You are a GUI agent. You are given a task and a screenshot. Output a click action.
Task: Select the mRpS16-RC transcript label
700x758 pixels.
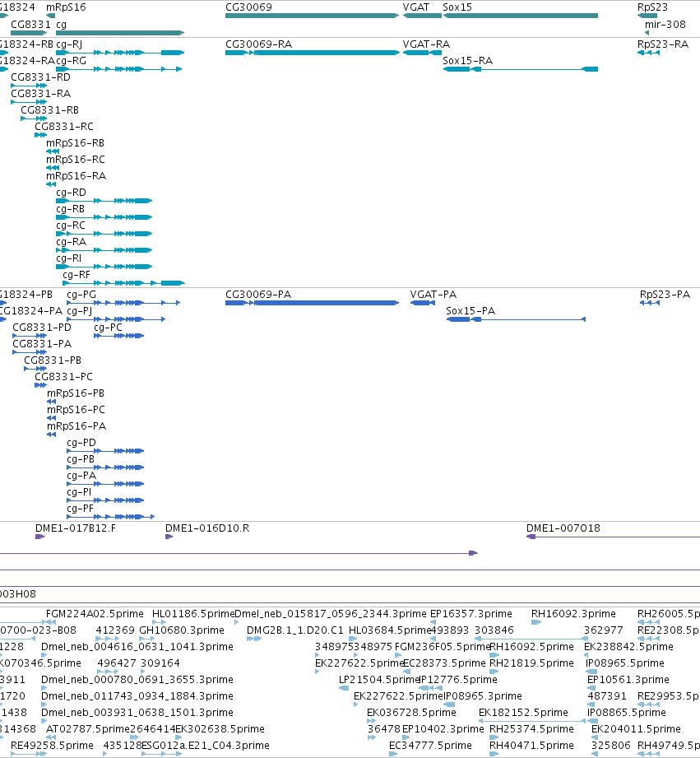click(x=76, y=160)
